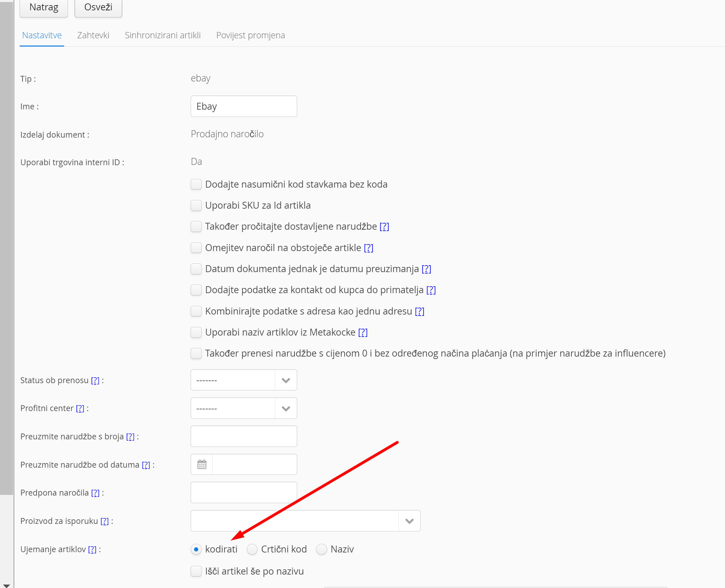Open help for Metakocka article names

(363, 332)
